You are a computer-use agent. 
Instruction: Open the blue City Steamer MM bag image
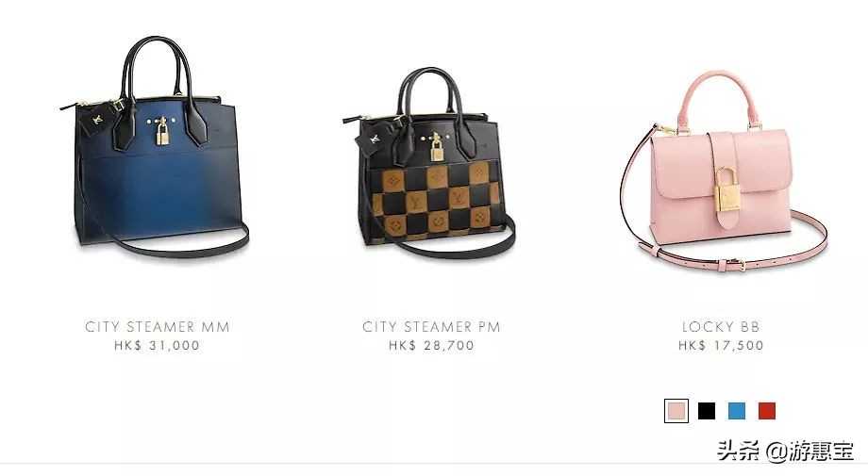point(155,147)
